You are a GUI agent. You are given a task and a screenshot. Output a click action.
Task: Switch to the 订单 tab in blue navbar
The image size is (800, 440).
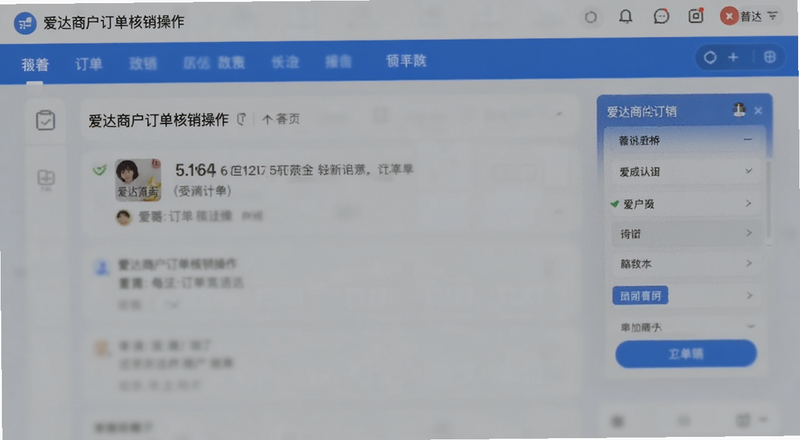tap(89, 64)
